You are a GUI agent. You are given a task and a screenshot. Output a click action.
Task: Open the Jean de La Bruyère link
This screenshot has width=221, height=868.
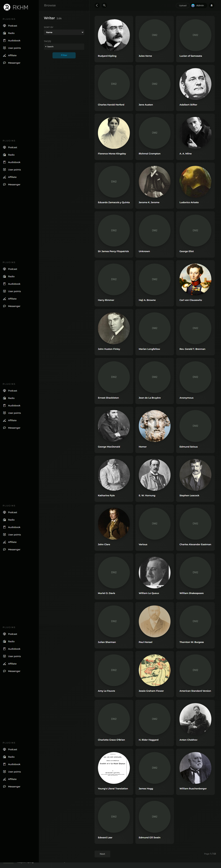coord(150,398)
